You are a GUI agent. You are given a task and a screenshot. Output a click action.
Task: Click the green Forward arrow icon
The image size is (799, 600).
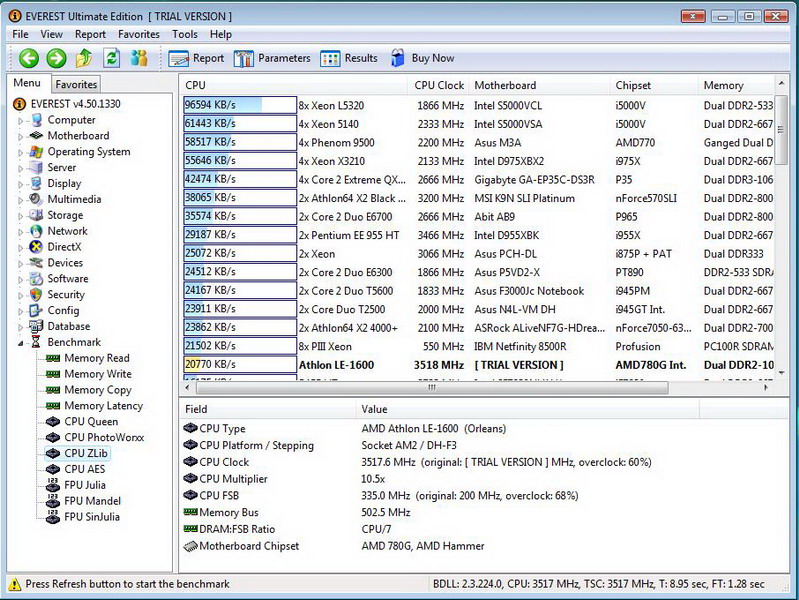tap(56, 59)
